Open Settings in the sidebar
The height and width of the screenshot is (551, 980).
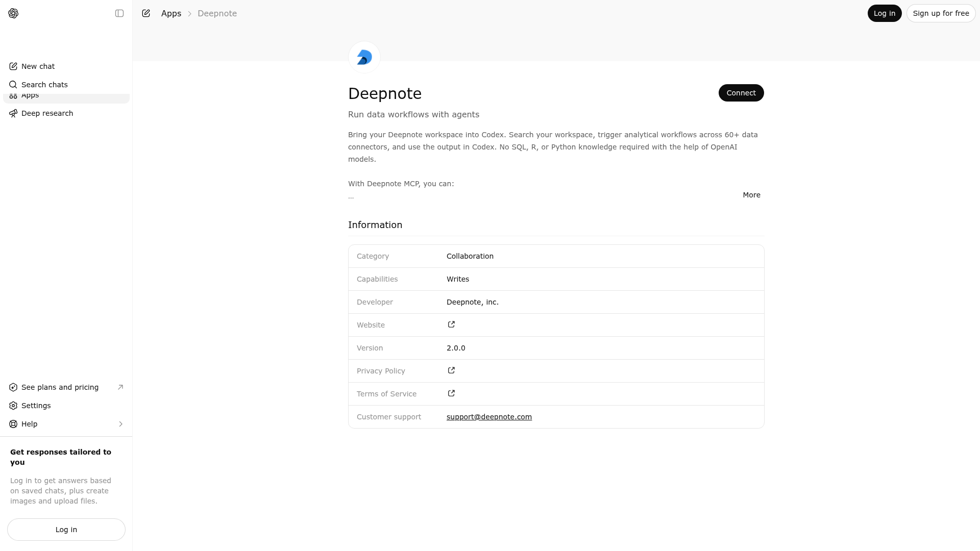point(66,406)
